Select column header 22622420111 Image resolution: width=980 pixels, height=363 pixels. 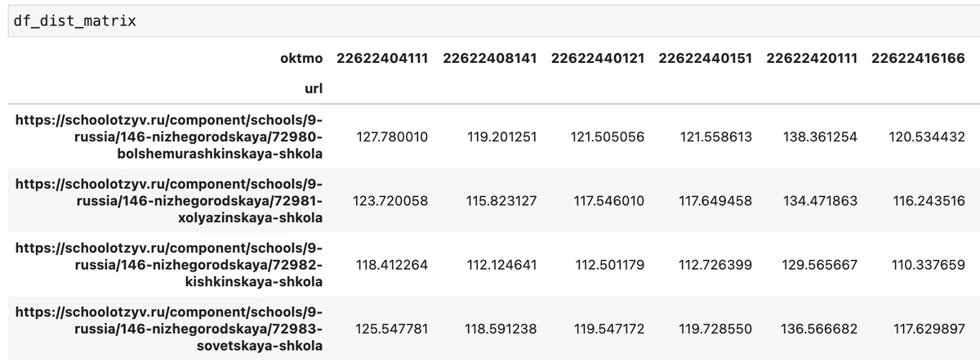[813, 58]
